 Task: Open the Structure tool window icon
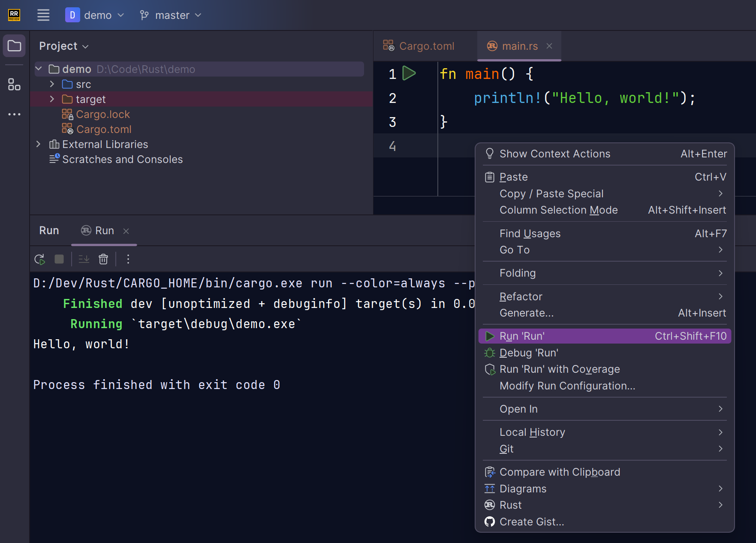point(14,84)
